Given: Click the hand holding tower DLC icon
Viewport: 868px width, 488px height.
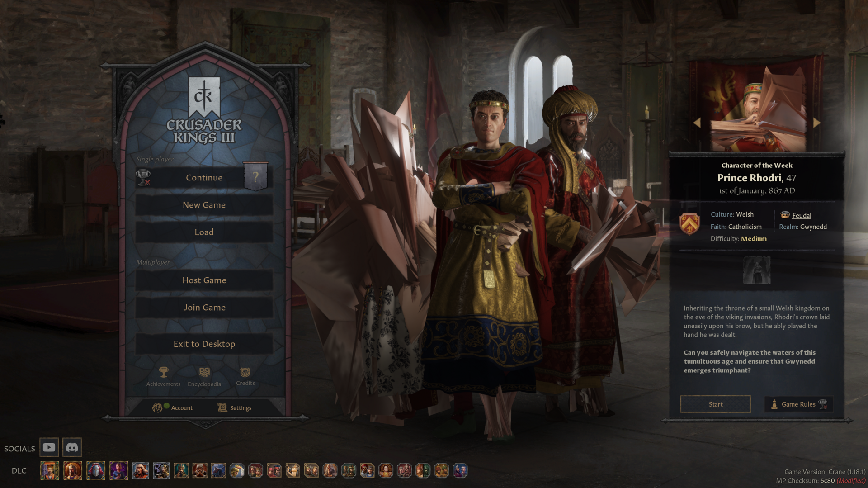Looking at the screenshot, I should [292, 470].
